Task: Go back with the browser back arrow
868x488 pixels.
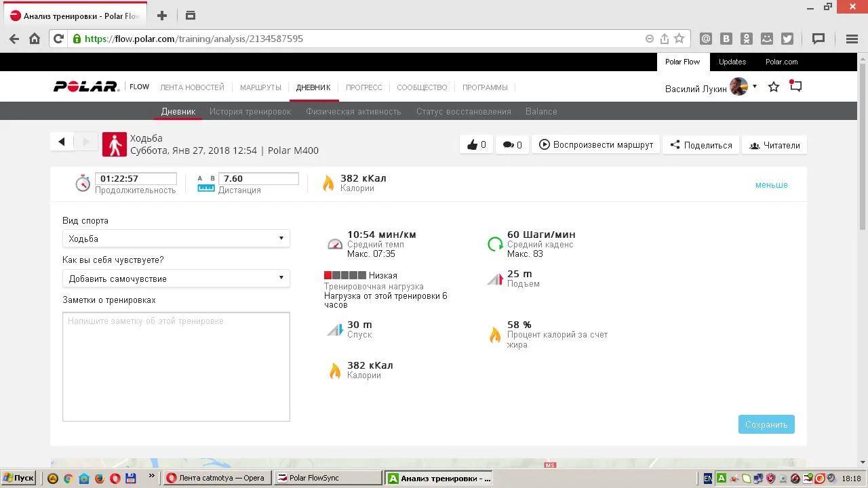Action: (14, 39)
